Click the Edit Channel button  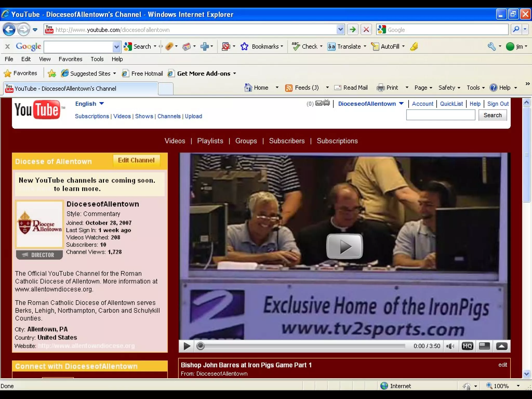click(136, 160)
